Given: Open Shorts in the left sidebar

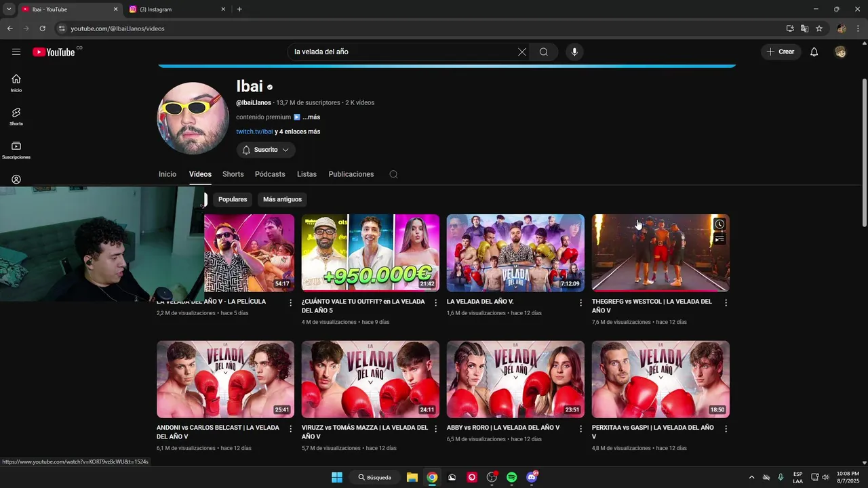Looking at the screenshot, I should 16,117.
